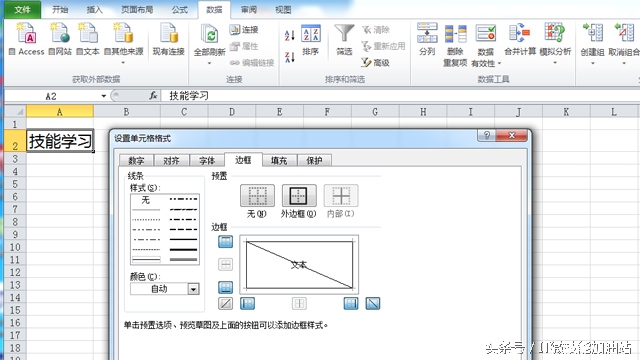The width and height of the screenshot is (640, 360).
Task: Click the formula bar text field
Action: pyautogui.click(x=400, y=96)
